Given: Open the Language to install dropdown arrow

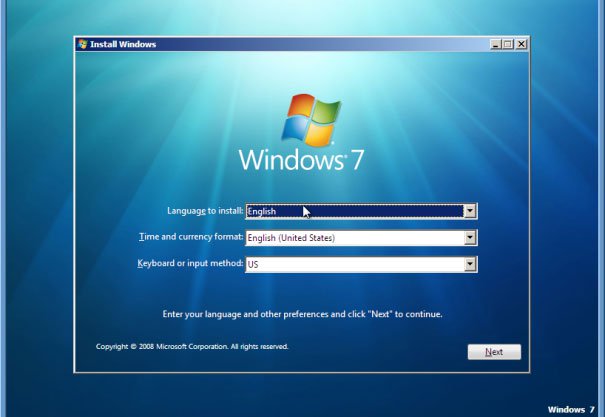Looking at the screenshot, I should point(470,211).
